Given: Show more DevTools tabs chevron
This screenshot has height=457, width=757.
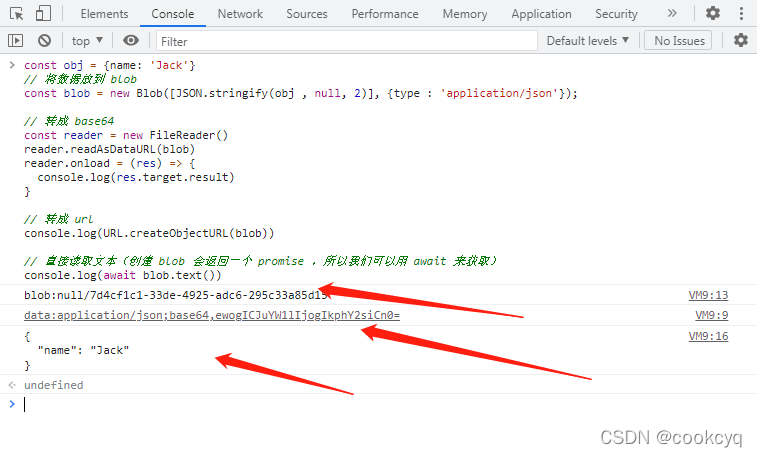Looking at the screenshot, I should point(672,14).
